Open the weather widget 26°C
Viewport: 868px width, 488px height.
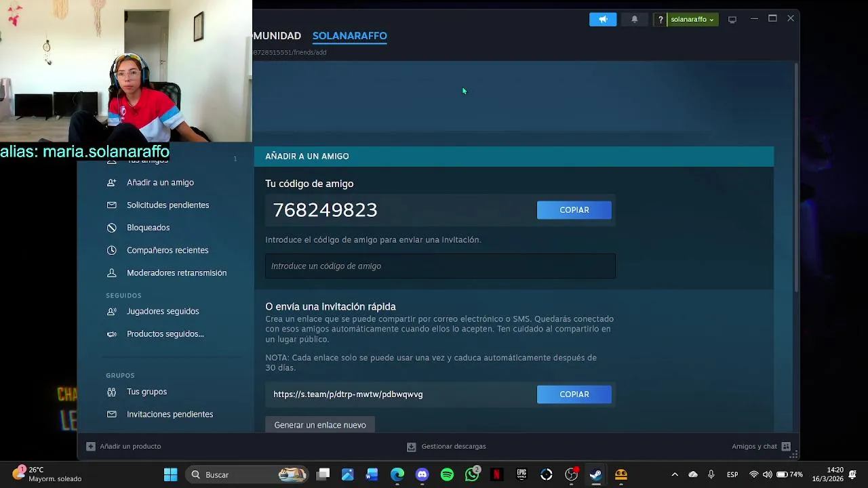pyautogui.click(x=47, y=474)
